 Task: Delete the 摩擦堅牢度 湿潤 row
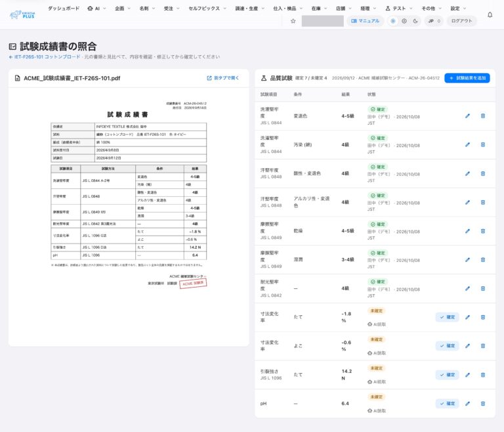[483, 259]
